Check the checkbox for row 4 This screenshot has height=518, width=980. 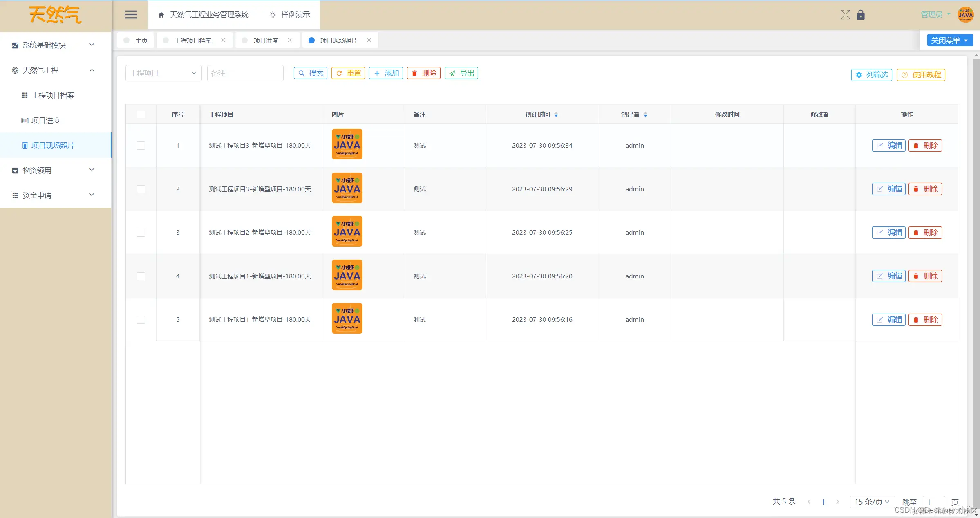[141, 276]
